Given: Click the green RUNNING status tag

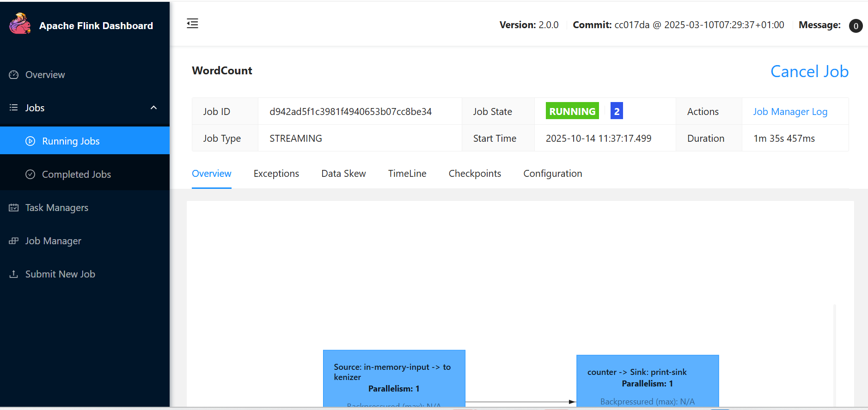Looking at the screenshot, I should (572, 111).
